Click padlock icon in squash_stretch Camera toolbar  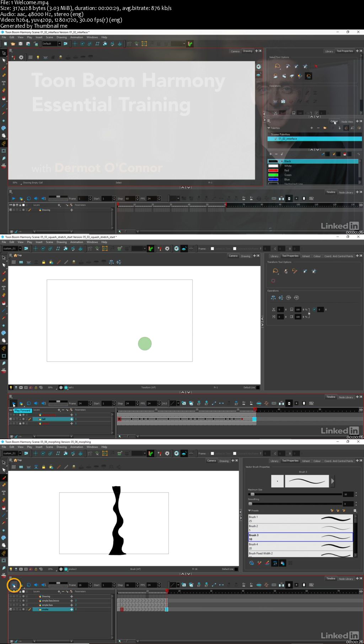[x=44, y=262]
